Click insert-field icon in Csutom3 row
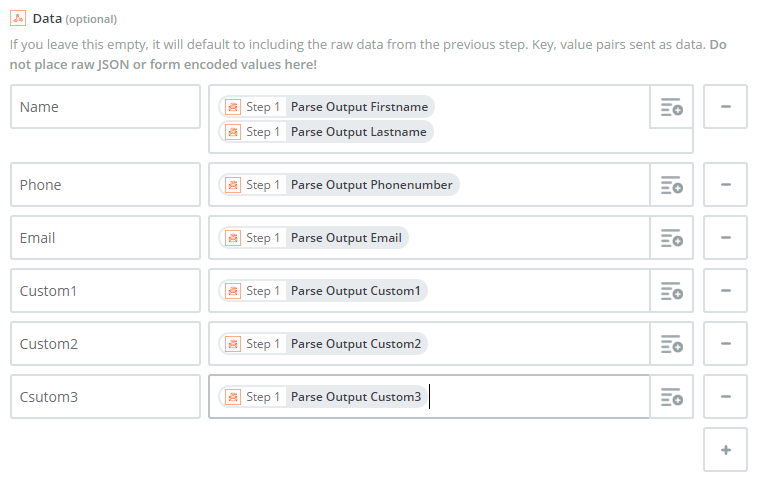Screen dimensions: 757x488 coord(671,397)
